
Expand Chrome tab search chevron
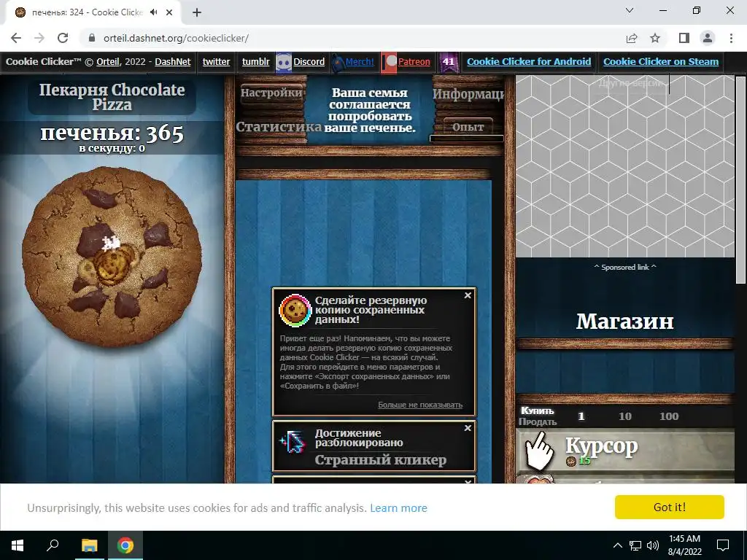(630, 10)
